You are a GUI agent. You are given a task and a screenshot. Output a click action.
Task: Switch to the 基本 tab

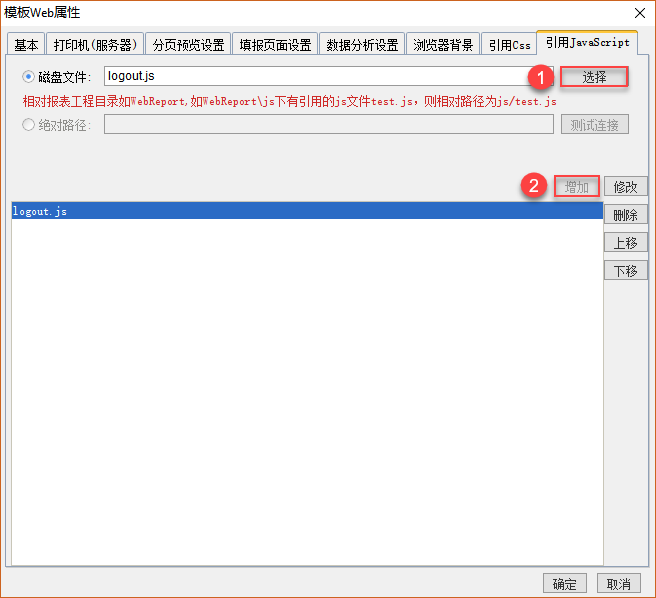coord(26,44)
